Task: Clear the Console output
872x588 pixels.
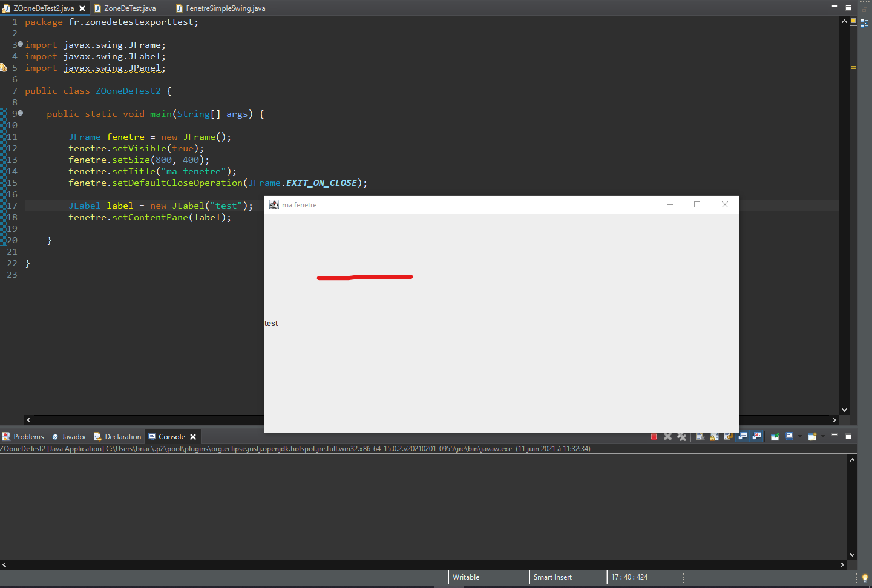Action: [x=700, y=436]
